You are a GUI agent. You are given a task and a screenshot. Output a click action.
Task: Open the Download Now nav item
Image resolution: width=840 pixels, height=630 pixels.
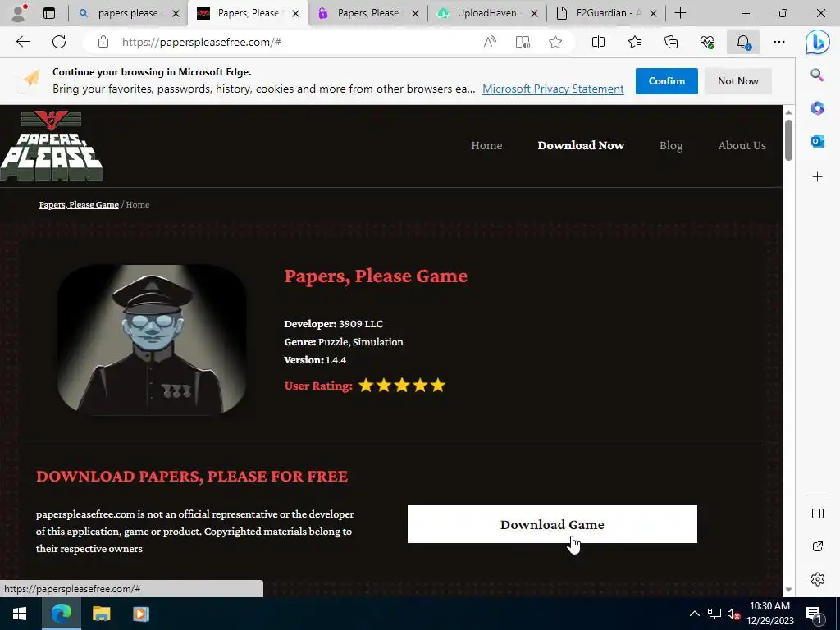(x=581, y=145)
